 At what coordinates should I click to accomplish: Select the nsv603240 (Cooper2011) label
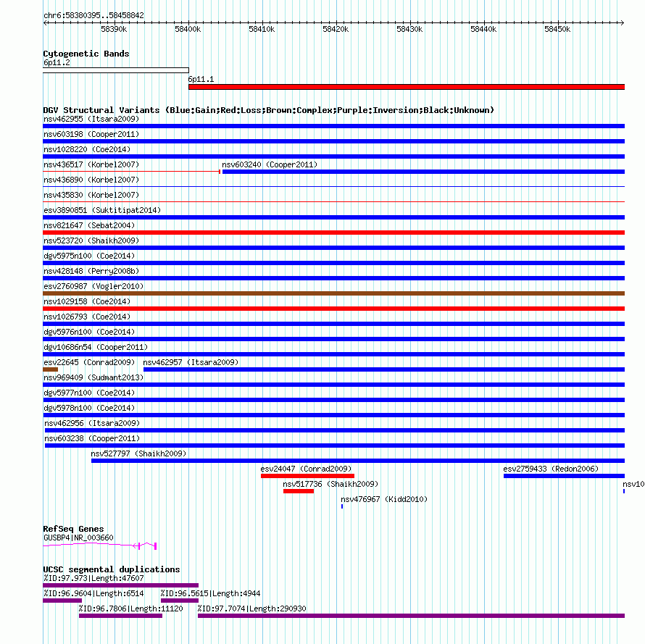point(270,165)
